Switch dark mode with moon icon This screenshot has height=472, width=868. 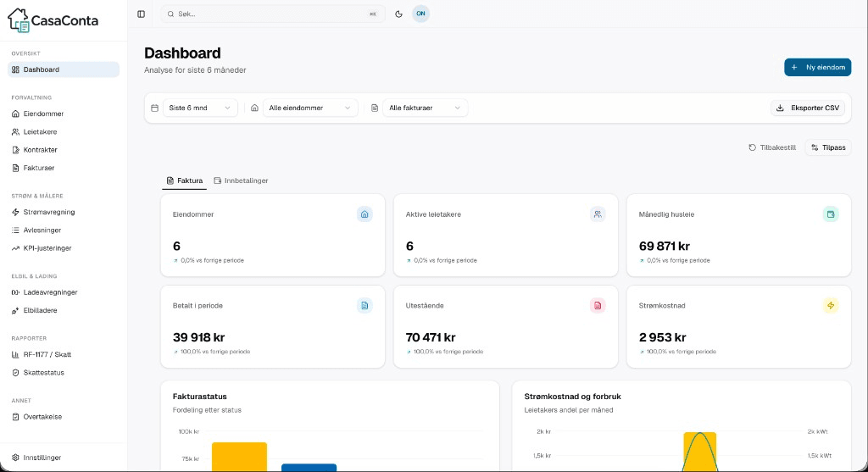398,14
